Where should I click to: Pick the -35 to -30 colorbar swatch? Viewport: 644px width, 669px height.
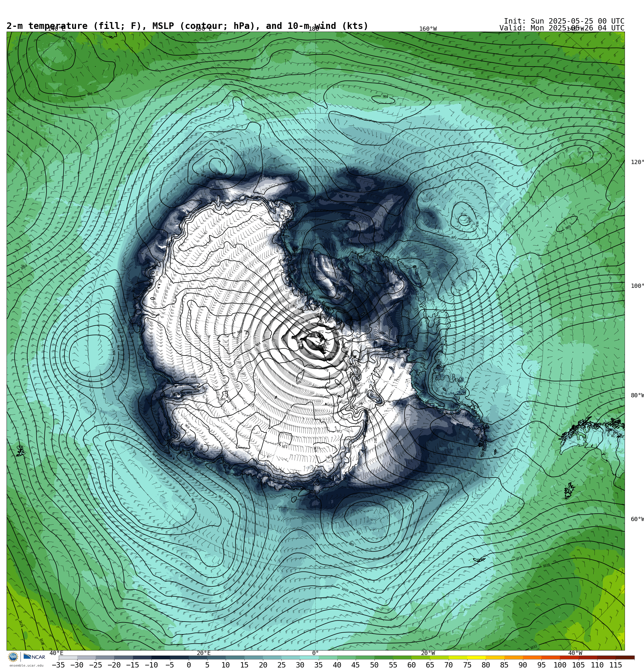coord(68,657)
